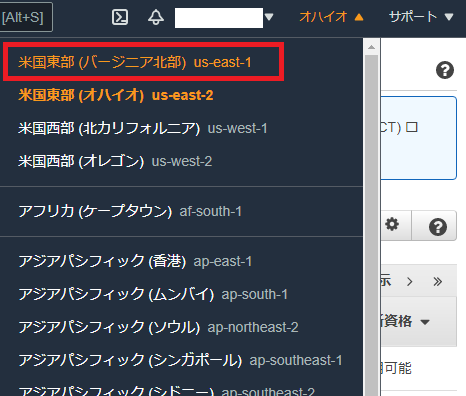
Task: Open the CloudShell terminal icon
Action: pos(120,17)
